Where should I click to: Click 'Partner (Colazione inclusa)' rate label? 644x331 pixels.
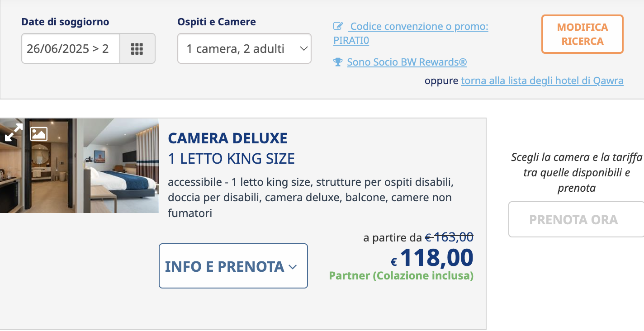pyautogui.click(x=401, y=275)
